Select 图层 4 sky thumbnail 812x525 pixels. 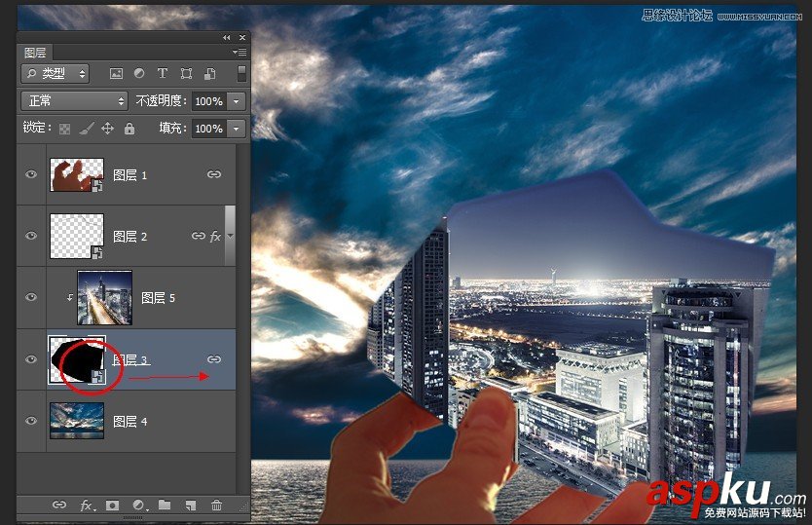pos(77,421)
